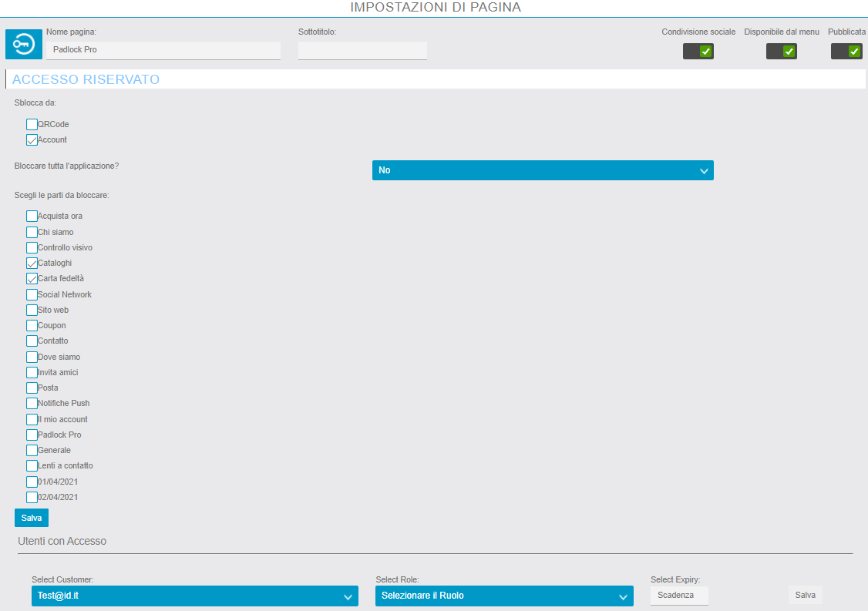Click the Nome pagina input field

(163, 50)
